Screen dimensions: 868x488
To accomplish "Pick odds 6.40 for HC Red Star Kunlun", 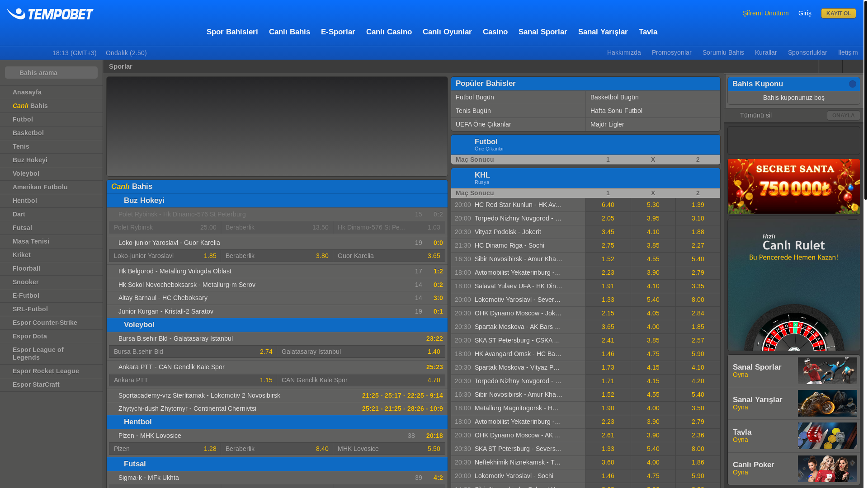I will pos(608,205).
